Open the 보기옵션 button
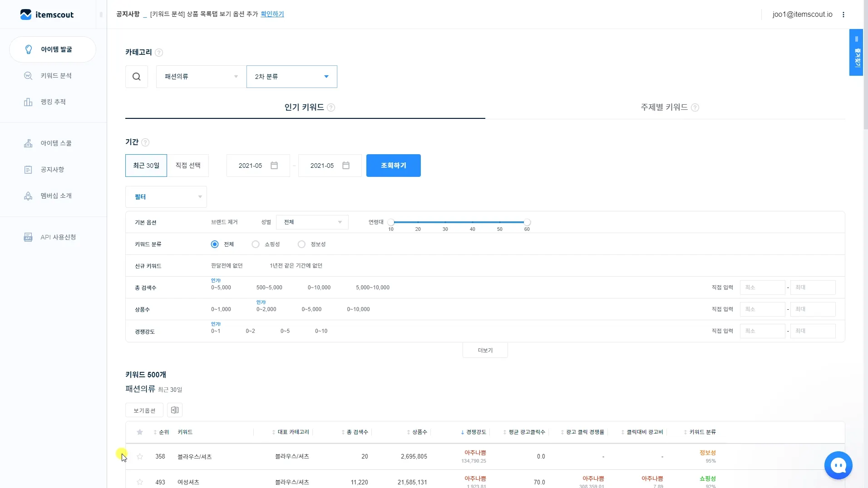 click(x=144, y=410)
